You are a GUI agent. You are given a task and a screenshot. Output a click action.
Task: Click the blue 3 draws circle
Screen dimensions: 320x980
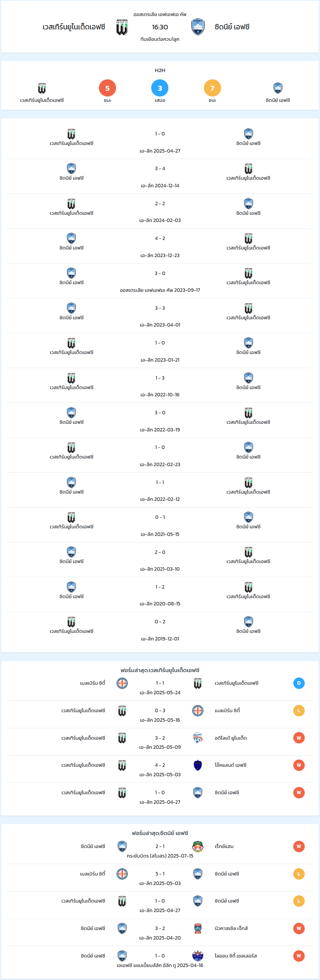click(x=160, y=88)
